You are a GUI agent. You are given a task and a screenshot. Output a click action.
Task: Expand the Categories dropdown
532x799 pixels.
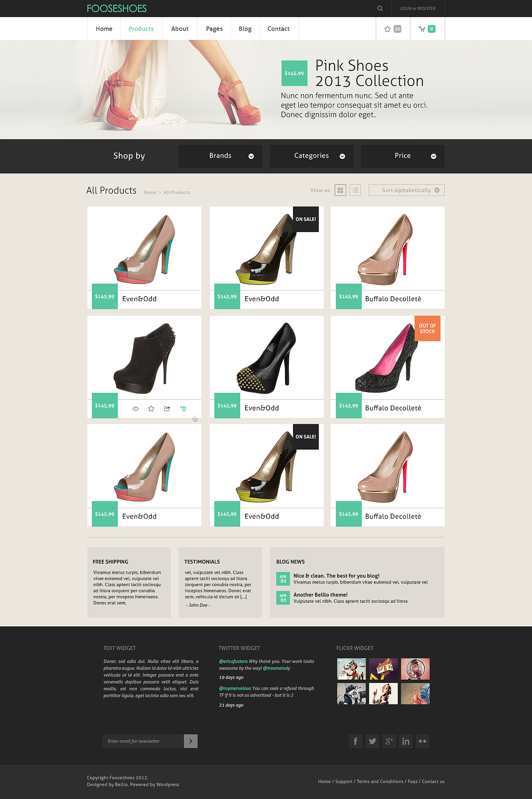pos(312,156)
